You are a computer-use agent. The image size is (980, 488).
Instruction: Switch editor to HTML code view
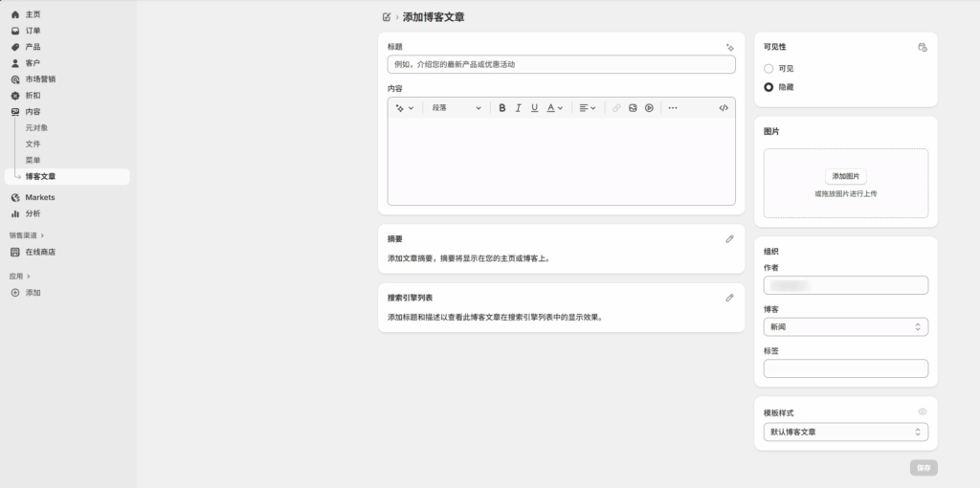(x=724, y=108)
